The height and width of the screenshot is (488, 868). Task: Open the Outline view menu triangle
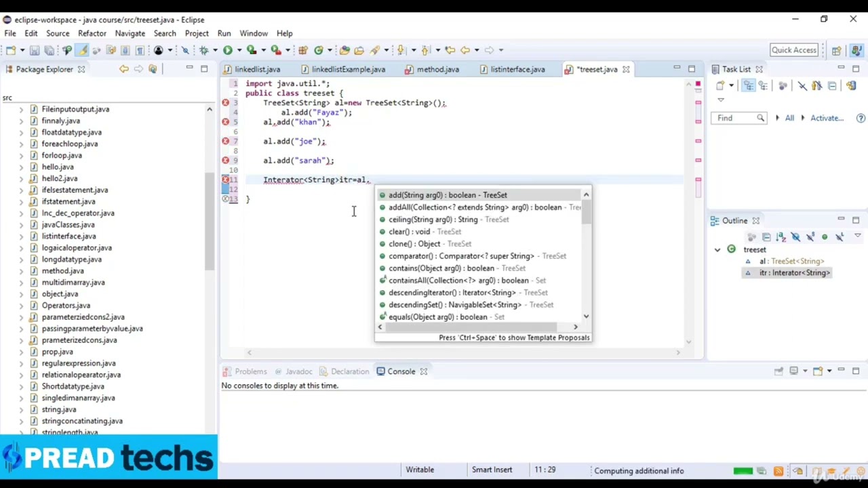(858, 235)
